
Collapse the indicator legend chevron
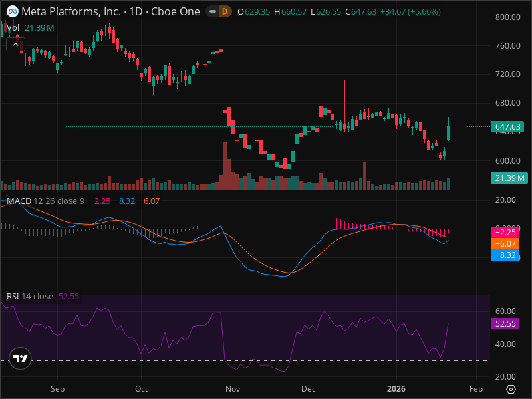click(15, 45)
